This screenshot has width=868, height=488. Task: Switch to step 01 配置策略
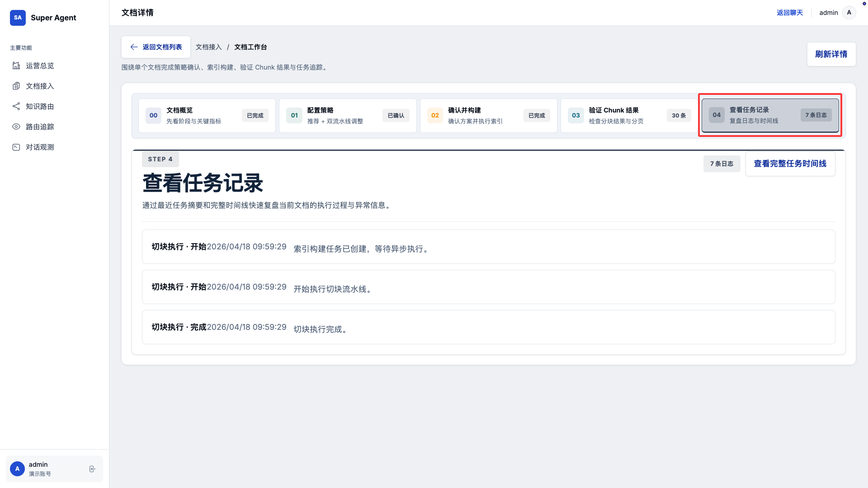tap(347, 116)
